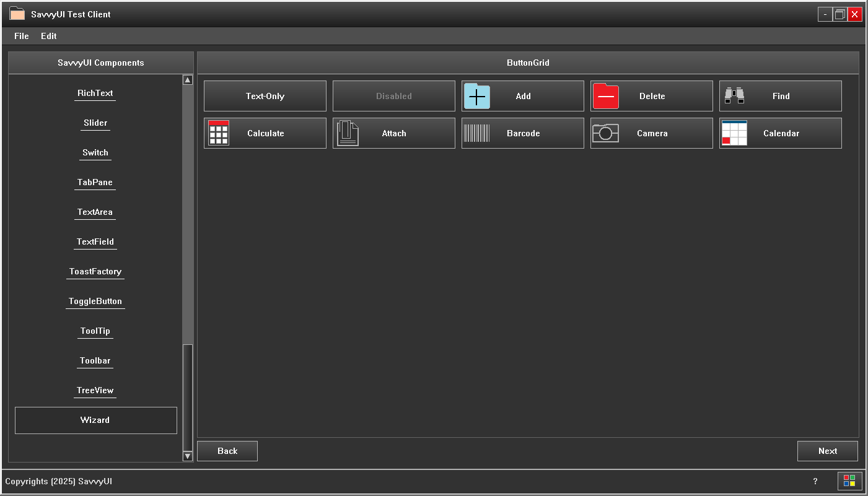Click the Attach button with document icon
The height and width of the screenshot is (496, 868).
[393, 133]
